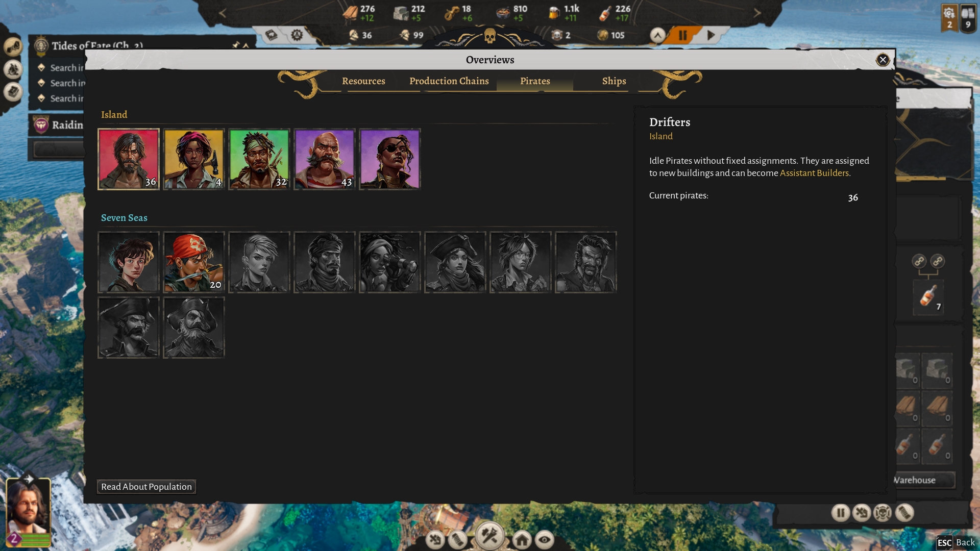This screenshot has height=551, width=980.
Task: Select the greyed short-haired woman portrait
Action: 259,262
